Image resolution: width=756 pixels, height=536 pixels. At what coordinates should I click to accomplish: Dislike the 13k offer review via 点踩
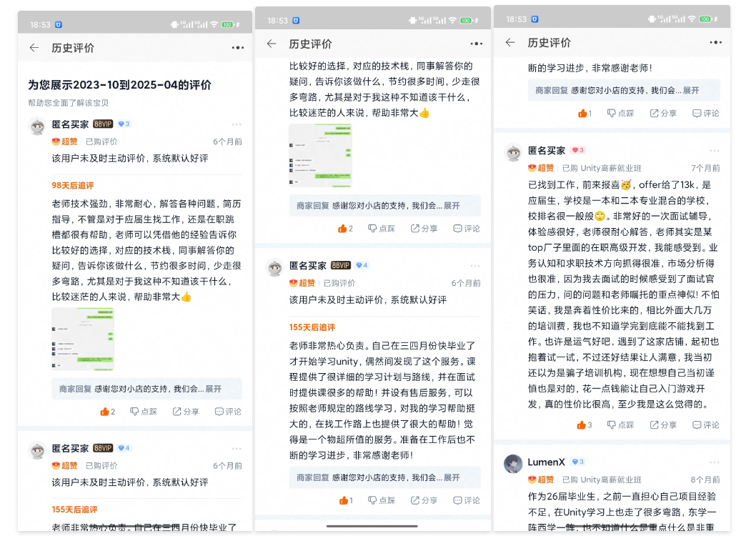point(620,425)
